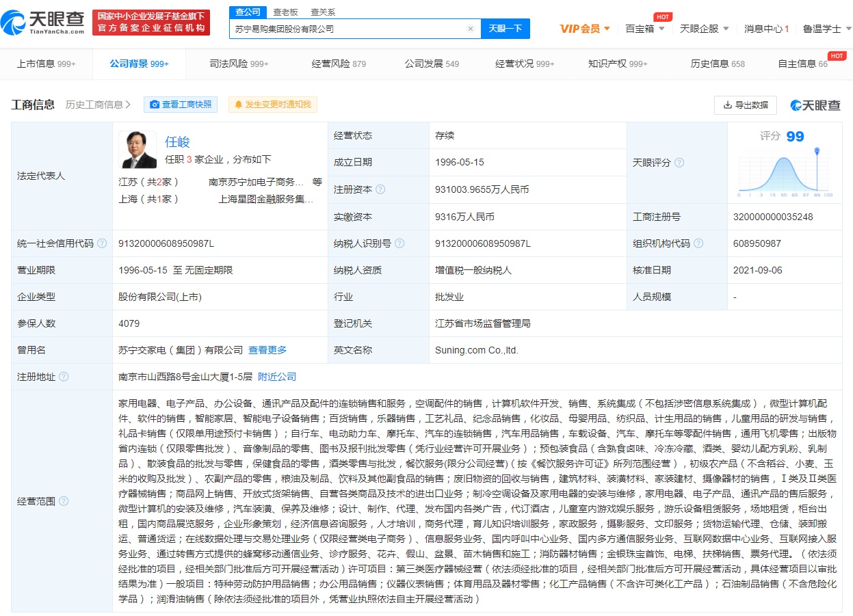This screenshot has height=616, width=853.
Task: Click the help icon beside 注册地址
Action: click(x=64, y=377)
